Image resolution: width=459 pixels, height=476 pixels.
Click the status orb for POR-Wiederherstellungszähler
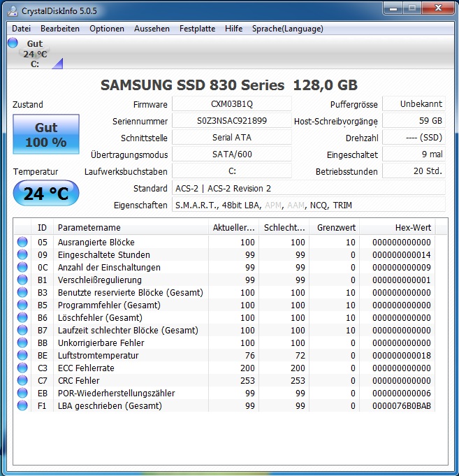click(x=22, y=393)
